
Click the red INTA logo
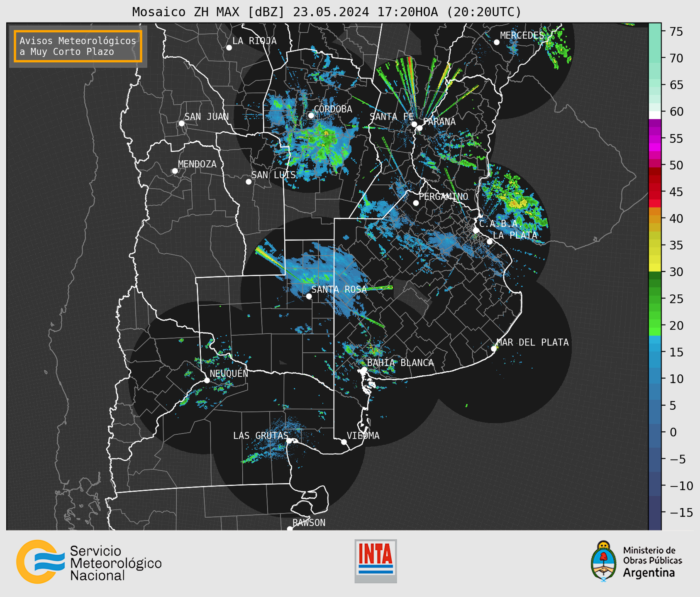point(376,561)
